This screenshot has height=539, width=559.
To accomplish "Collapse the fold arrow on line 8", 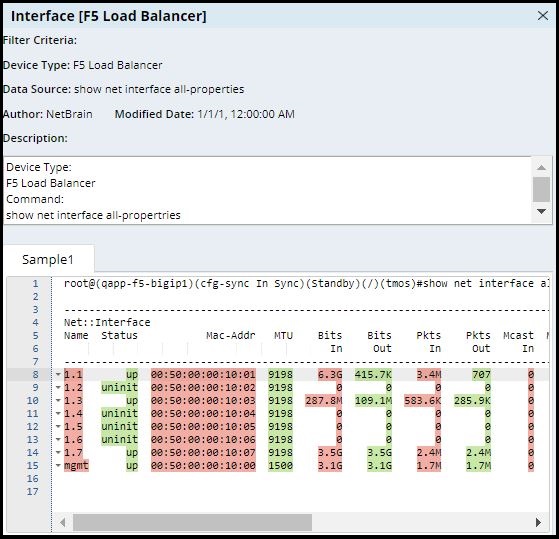I will (x=58, y=374).
